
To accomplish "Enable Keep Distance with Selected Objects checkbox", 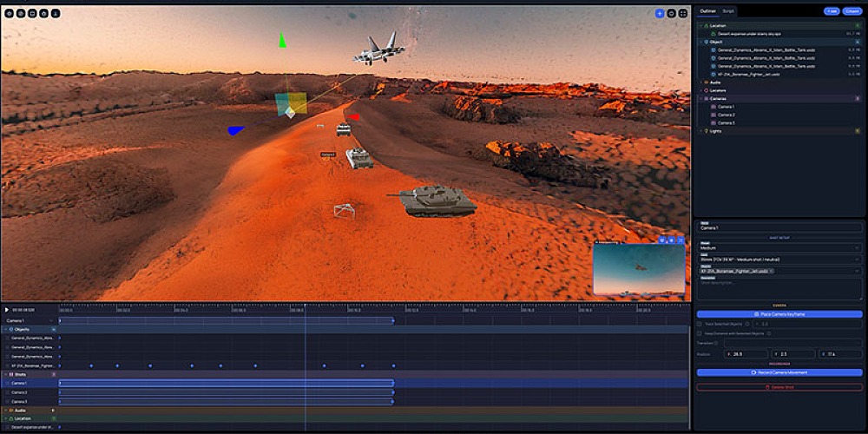I will click(699, 333).
